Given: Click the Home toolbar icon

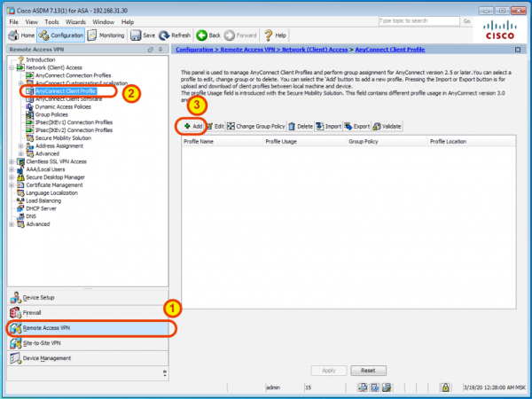Looking at the screenshot, I should (x=22, y=35).
